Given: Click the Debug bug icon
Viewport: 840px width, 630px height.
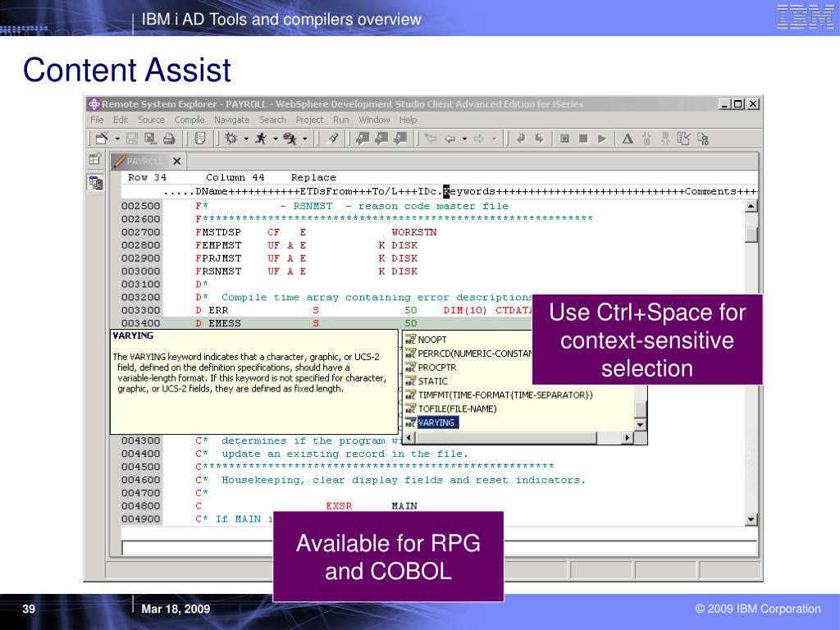Looking at the screenshot, I should pos(231,139).
